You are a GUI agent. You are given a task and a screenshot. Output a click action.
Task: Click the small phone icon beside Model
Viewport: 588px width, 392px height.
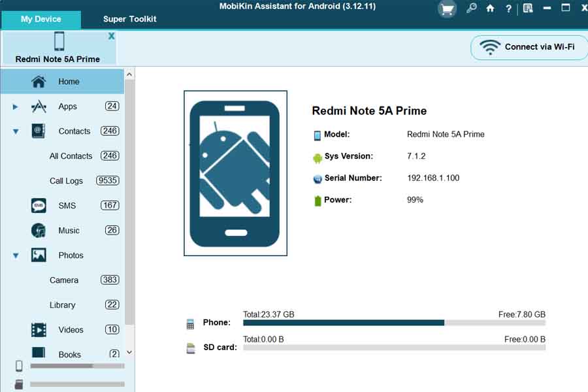tap(318, 135)
